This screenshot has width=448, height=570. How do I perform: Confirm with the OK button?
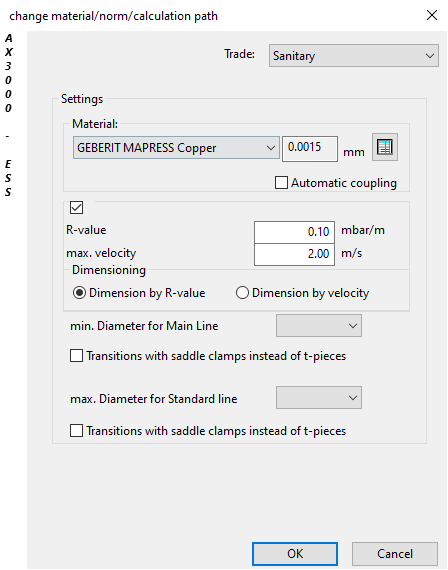(x=295, y=554)
